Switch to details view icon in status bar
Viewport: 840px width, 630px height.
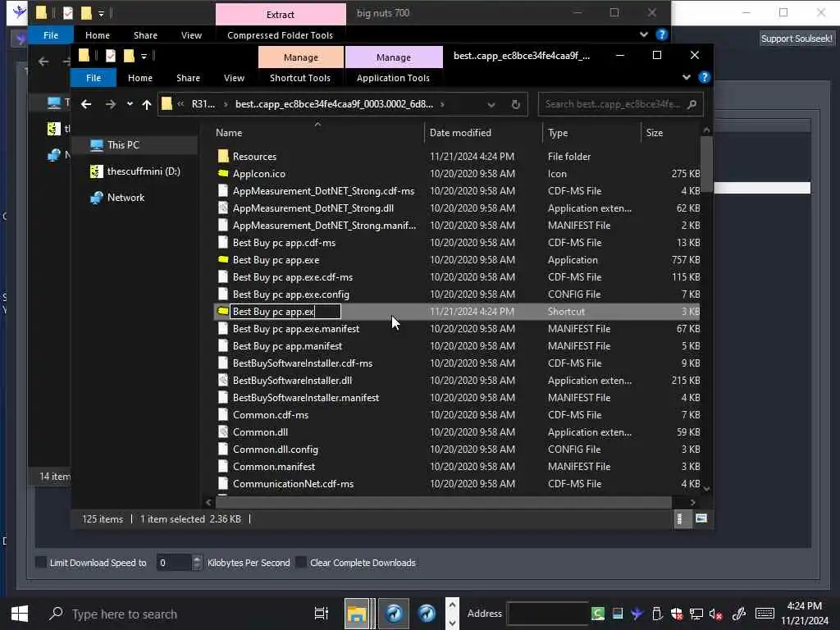(680, 518)
